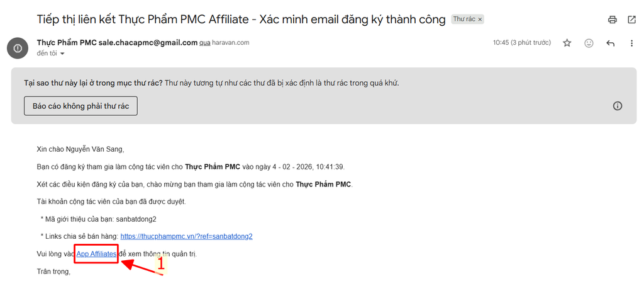644x286 pixels.
Task: Click "Báo cáo không phải thư rác" button
Action: coord(80,106)
